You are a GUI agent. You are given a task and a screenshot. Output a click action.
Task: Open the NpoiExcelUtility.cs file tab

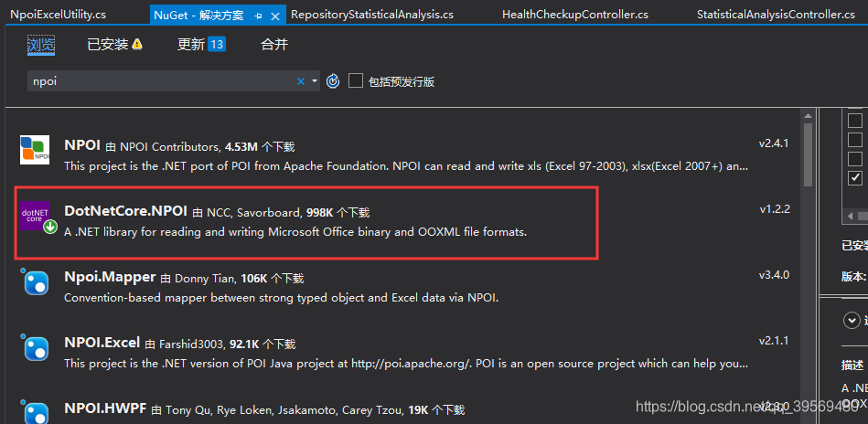pos(59,15)
